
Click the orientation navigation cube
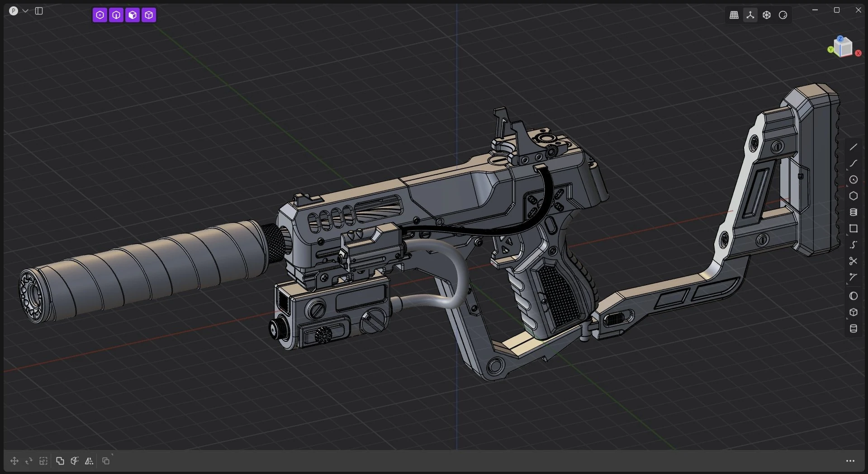[843, 47]
